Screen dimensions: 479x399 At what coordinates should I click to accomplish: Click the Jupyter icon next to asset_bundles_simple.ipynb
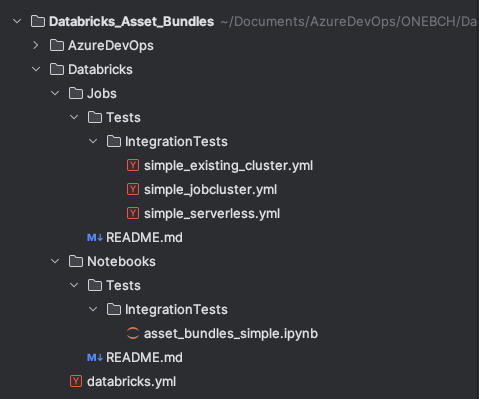point(133,333)
